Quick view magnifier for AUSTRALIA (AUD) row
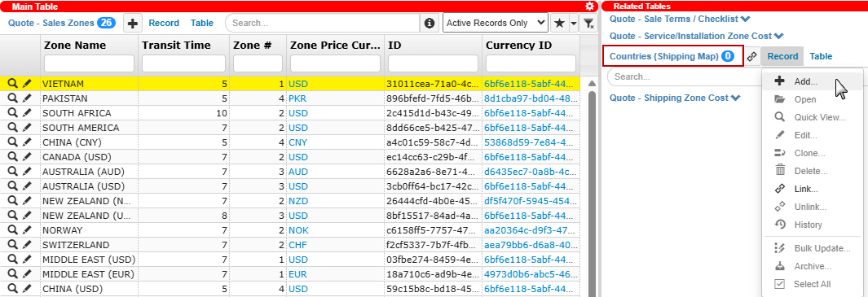 [12, 172]
